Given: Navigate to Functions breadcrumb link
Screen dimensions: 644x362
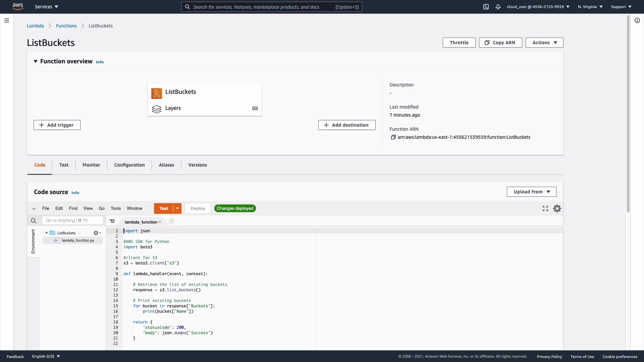Looking at the screenshot, I should (x=66, y=26).
